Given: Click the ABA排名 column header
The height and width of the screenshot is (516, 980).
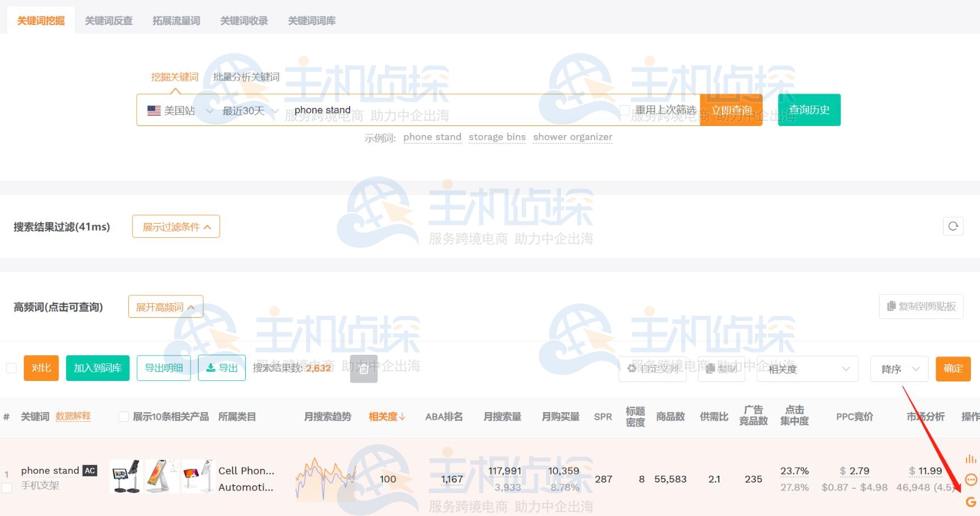Looking at the screenshot, I should [x=444, y=417].
